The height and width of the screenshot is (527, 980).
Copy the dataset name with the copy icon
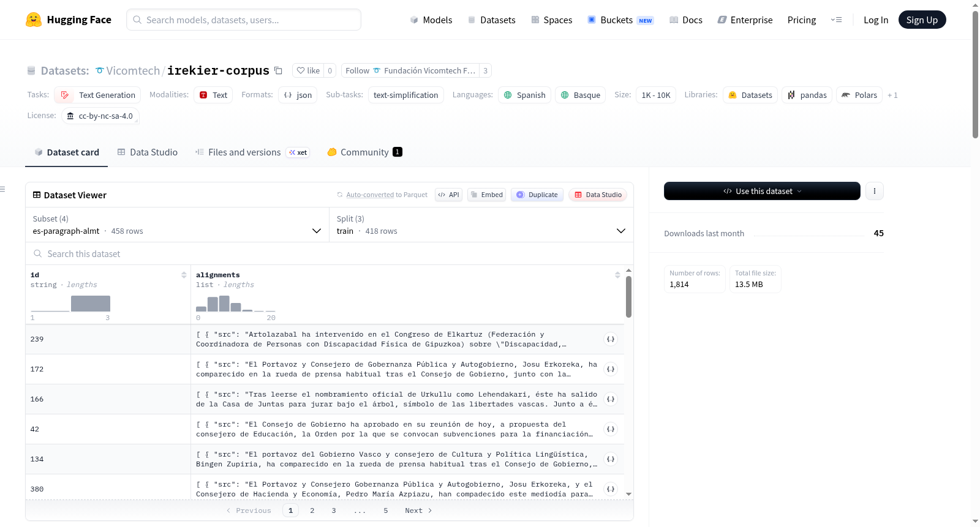(x=278, y=70)
